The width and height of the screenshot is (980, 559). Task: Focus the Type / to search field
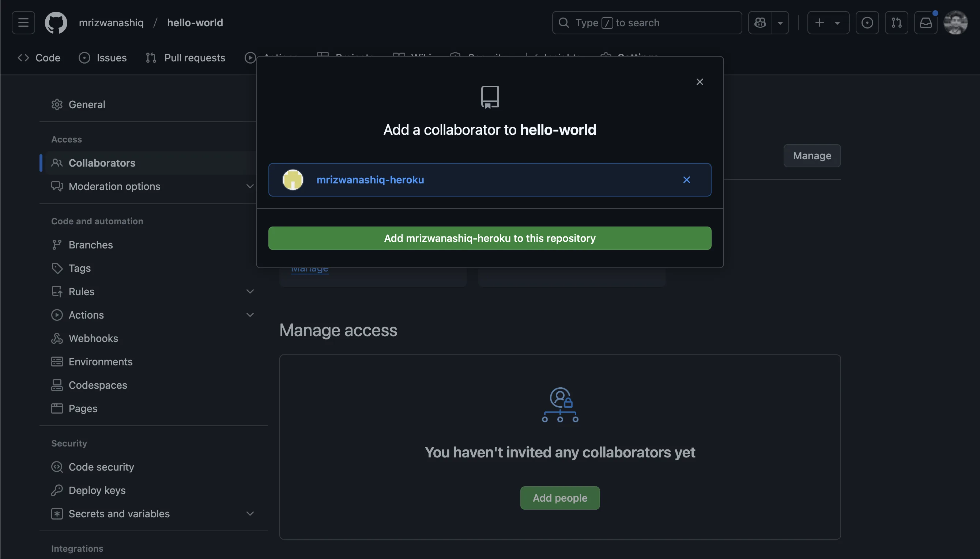[x=647, y=23]
